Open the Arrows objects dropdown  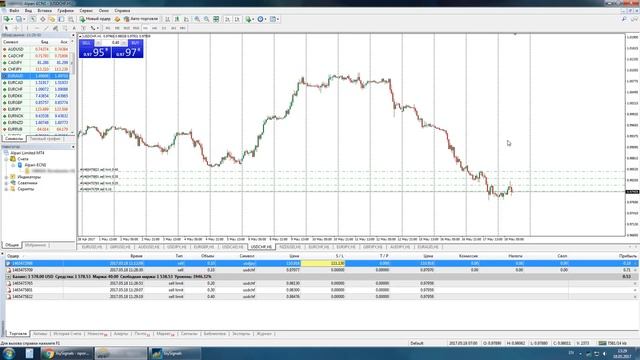pyautogui.click(x=94, y=28)
